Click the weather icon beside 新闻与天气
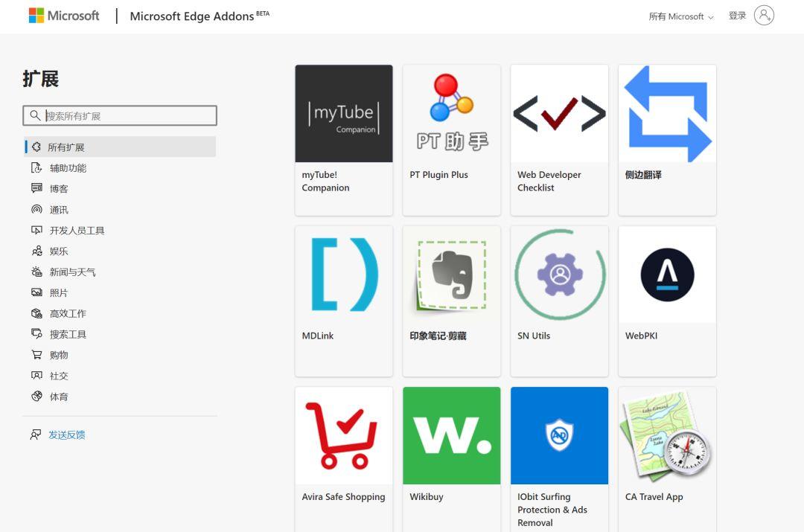Viewport: 804px width, 532px height. pos(36,272)
